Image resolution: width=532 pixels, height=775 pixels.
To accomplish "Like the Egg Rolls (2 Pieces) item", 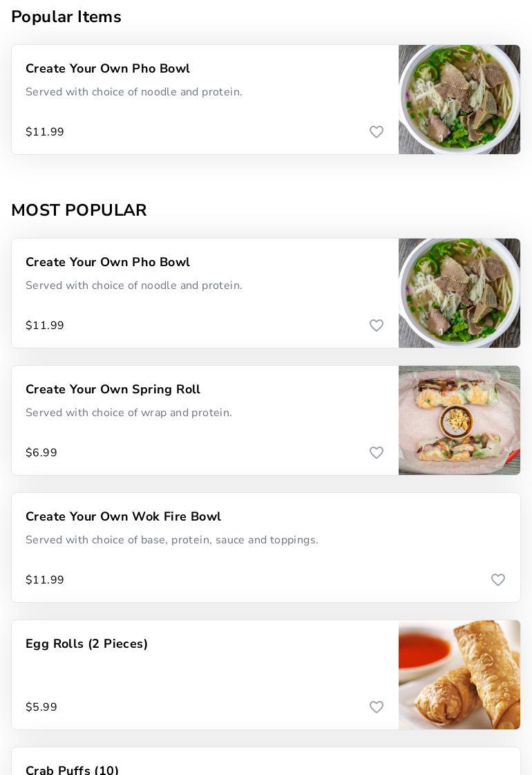I will click(377, 707).
